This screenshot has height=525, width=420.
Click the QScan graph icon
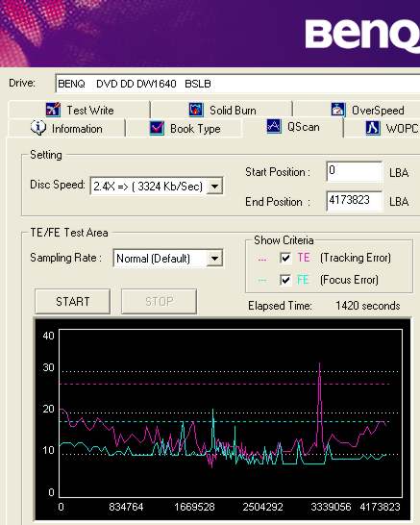pos(274,127)
